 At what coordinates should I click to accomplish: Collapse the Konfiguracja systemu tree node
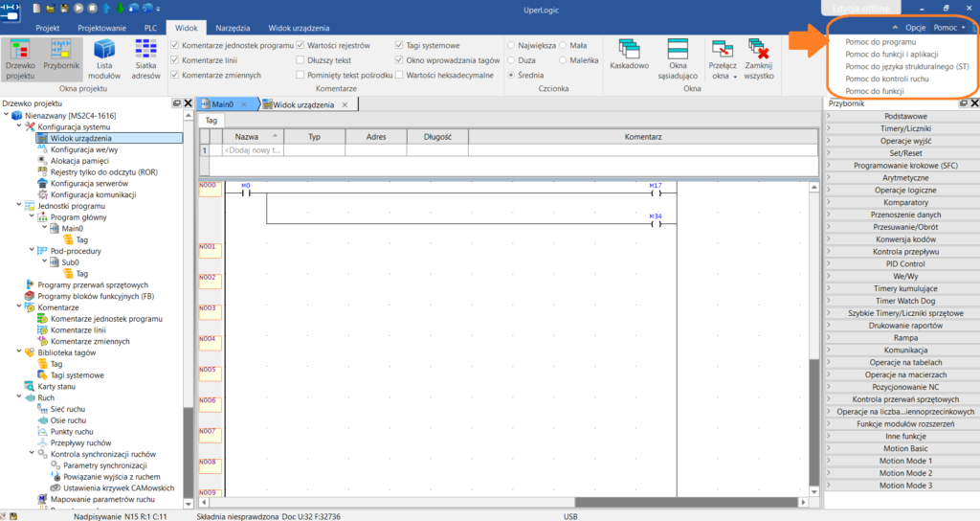pyautogui.click(x=19, y=126)
